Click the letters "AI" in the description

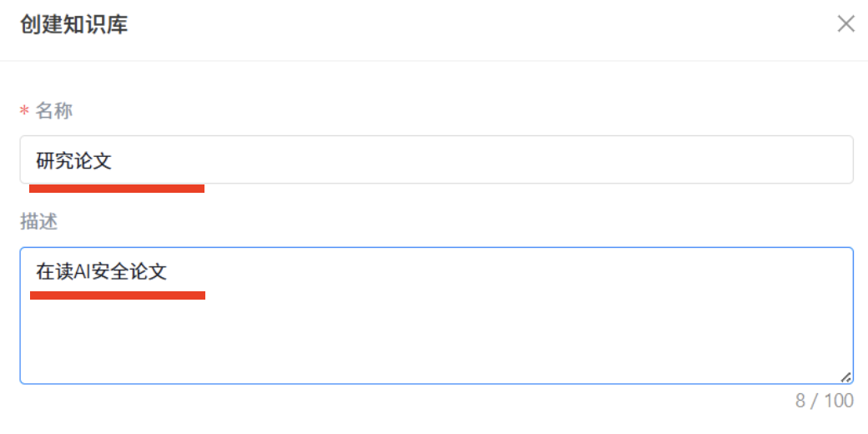coord(82,271)
